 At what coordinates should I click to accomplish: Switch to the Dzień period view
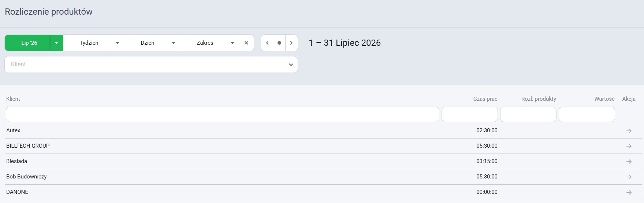148,43
